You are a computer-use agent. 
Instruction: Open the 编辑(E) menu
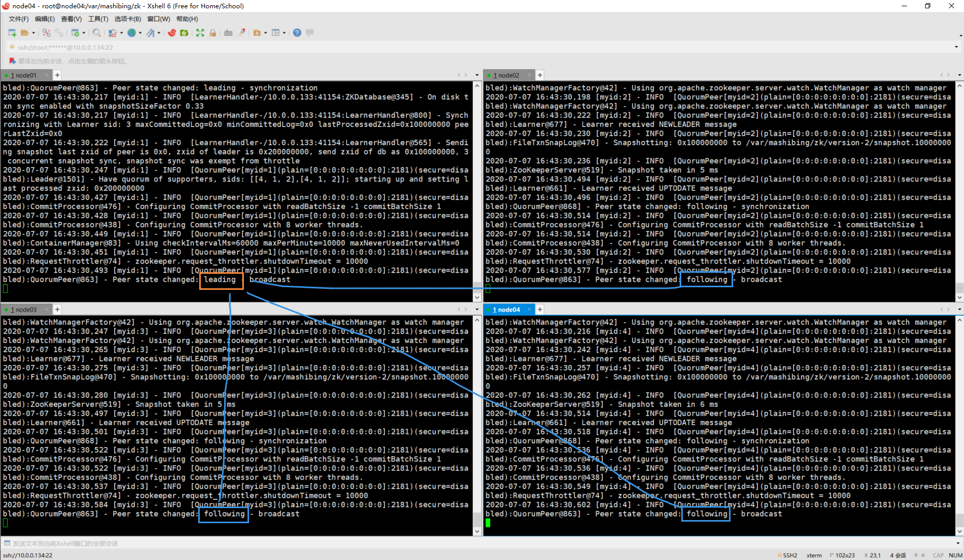coord(45,19)
